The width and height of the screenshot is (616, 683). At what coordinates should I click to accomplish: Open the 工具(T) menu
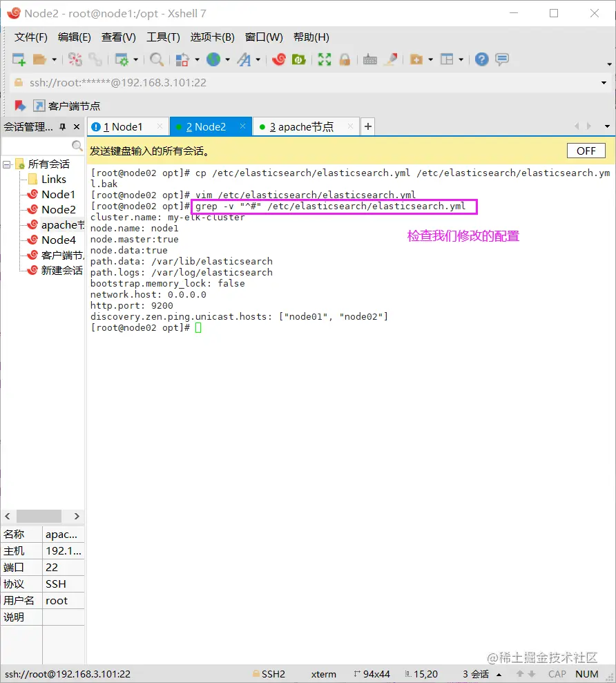pos(163,37)
